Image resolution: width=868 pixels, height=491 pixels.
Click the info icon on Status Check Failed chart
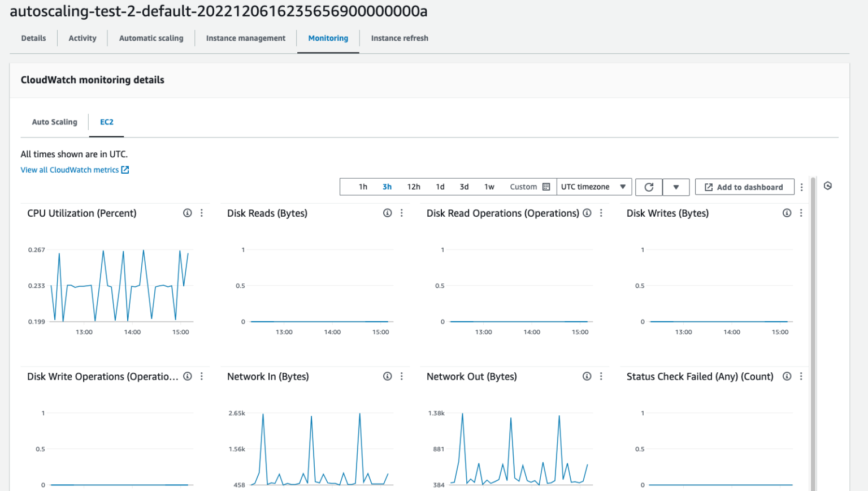click(787, 376)
